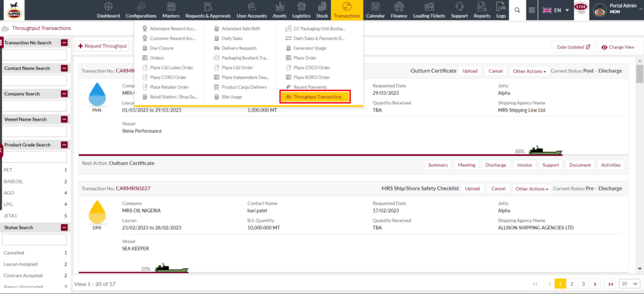Open the Logs navigation icon

[x=501, y=6]
